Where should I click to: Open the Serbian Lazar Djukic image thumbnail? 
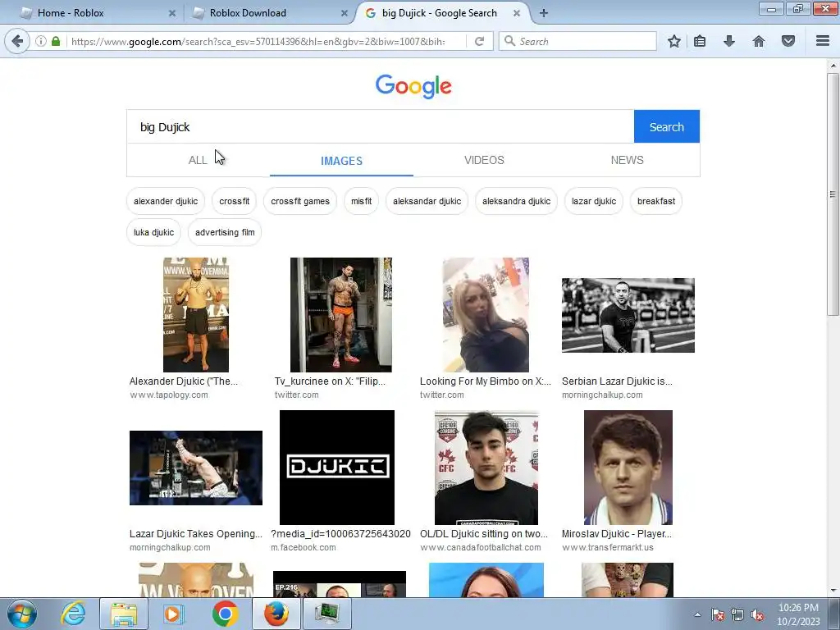[x=628, y=315]
